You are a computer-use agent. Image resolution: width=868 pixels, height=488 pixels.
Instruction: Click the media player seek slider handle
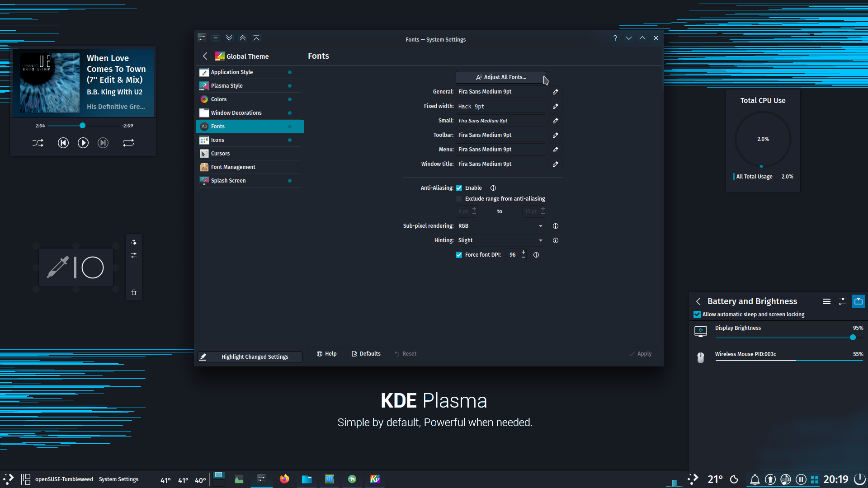coord(82,126)
